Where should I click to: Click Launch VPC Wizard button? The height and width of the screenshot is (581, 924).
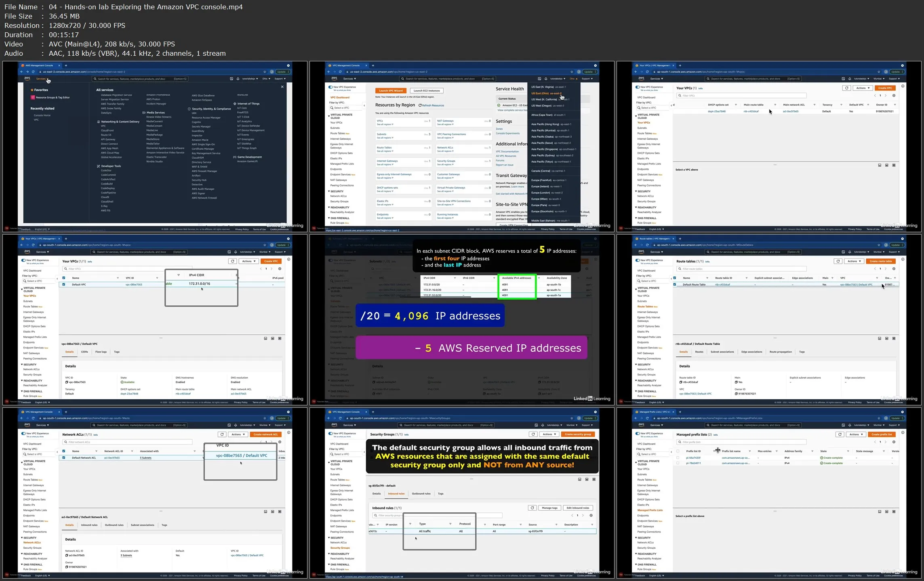(x=391, y=91)
